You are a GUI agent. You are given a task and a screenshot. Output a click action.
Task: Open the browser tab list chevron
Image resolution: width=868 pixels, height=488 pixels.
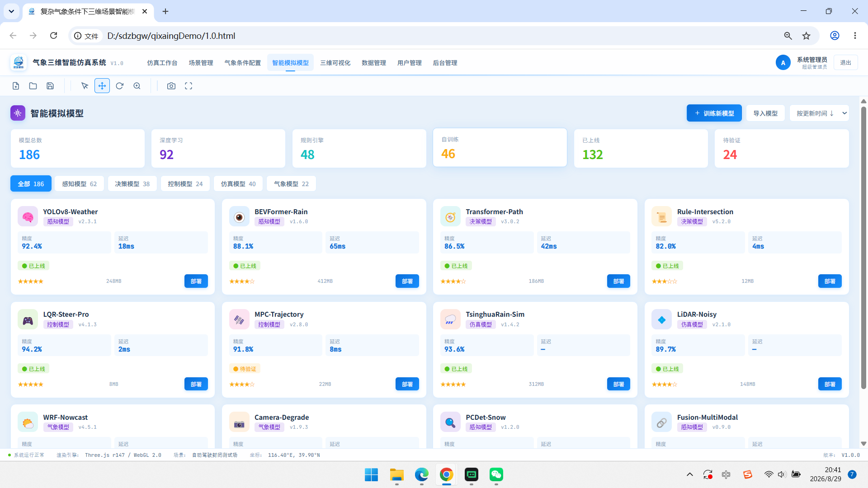[11, 11]
